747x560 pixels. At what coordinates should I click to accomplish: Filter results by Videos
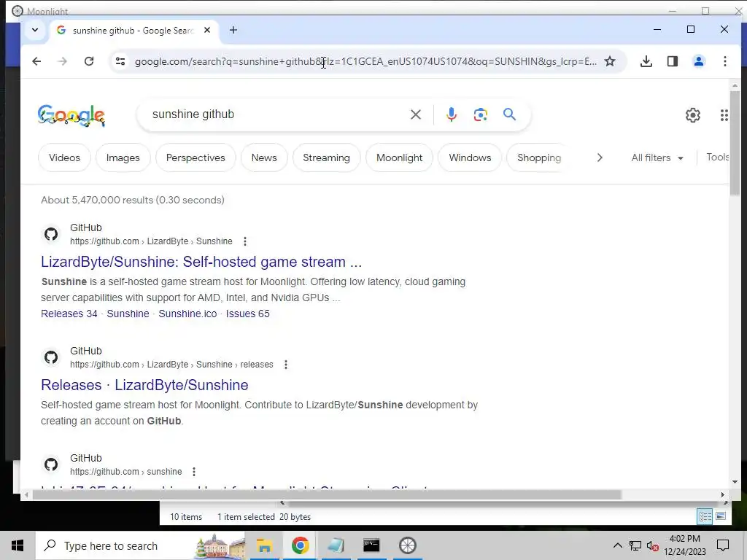click(x=64, y=157)
